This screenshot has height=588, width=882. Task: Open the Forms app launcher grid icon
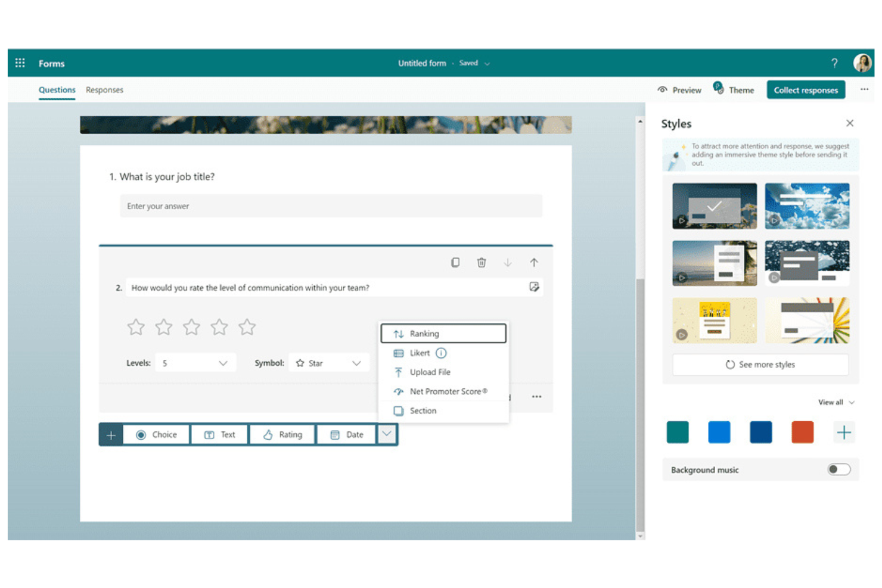19,63
